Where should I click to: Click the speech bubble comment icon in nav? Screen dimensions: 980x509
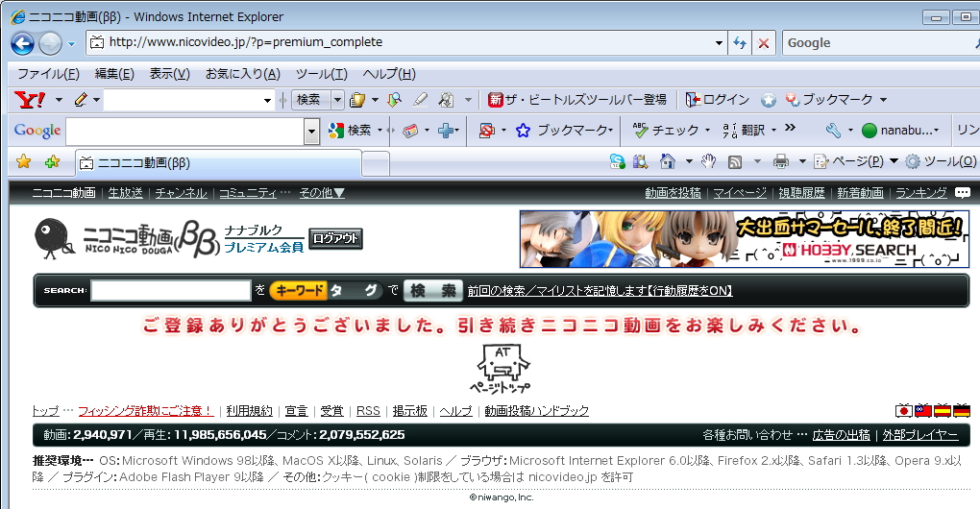[x=963, y=193]
